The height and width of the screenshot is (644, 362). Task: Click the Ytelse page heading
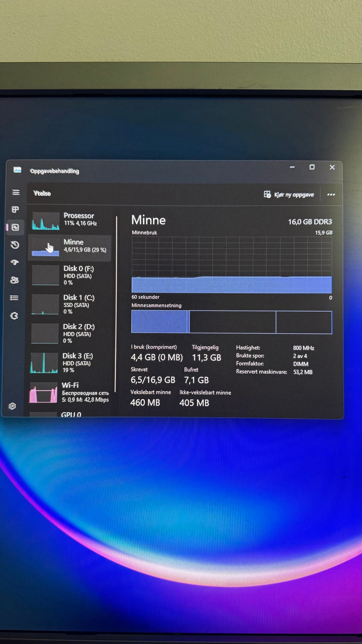pos(42,193)
